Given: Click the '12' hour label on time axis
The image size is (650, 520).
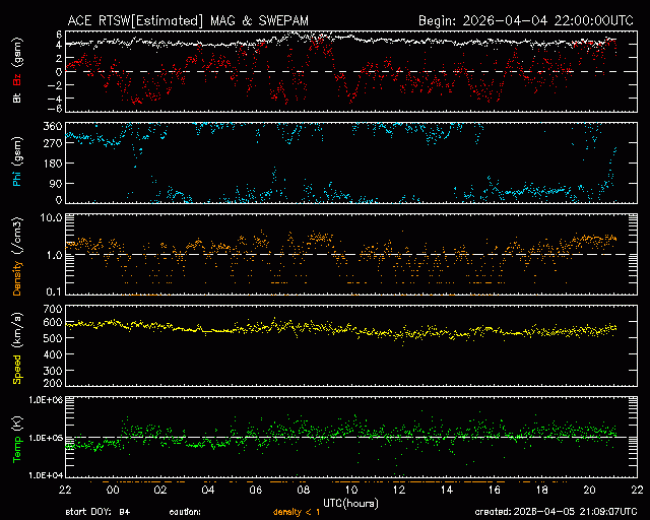Looking at the screenshot, I should (x=399, y=490).
